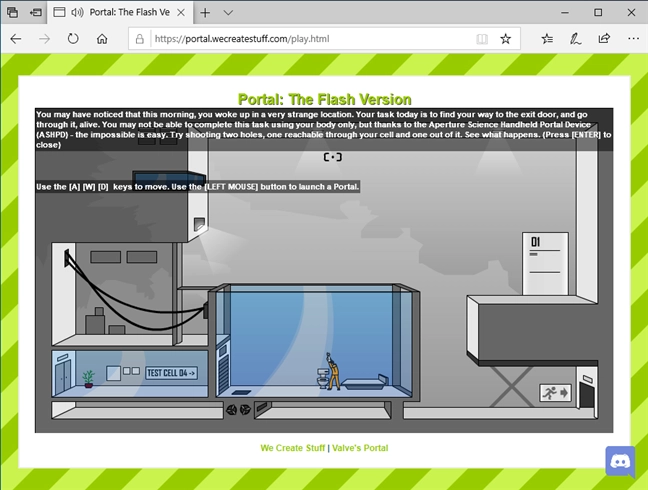
Task: Click the security camera under the tower
Action: [199, 224]
